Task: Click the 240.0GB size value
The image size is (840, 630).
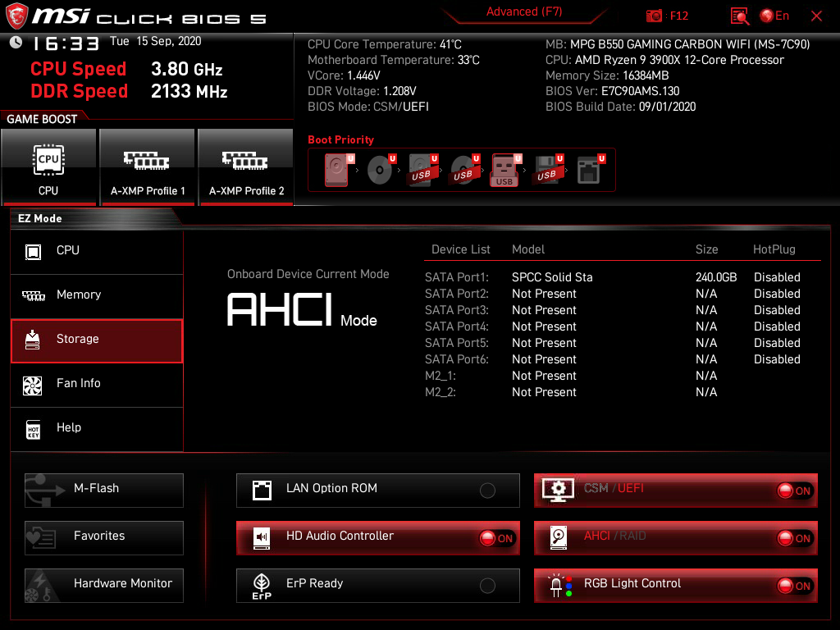Action: [716, 277]
